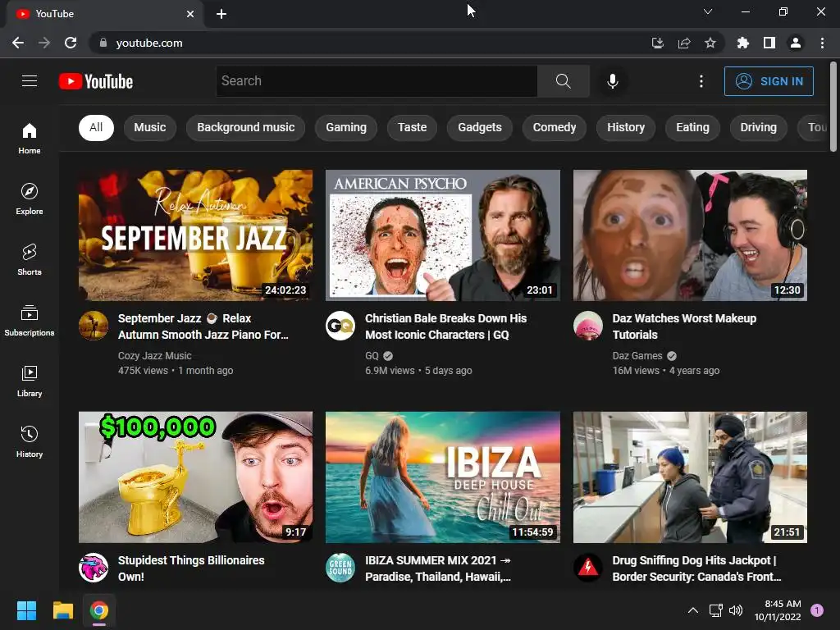Image resolution: width=840 pixels, height=630 pixels.
Task: Select the Eating filter chip
Action: pyautogui.click(x=692, y=127)
